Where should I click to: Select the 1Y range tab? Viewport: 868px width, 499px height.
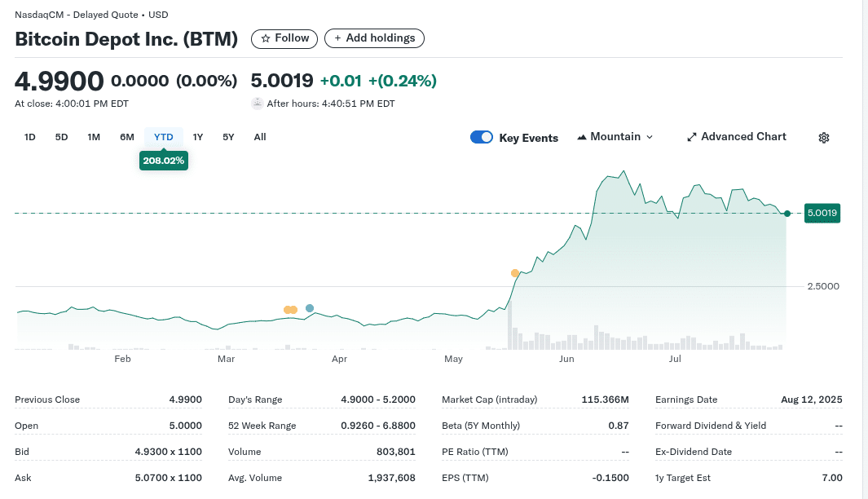click(197, 137)
